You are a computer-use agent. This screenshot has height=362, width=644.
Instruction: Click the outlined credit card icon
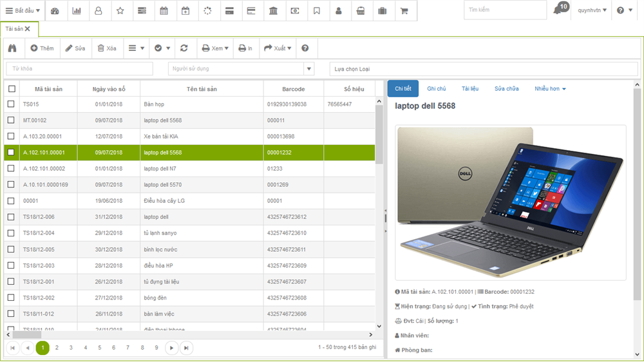pyautogui.click(x=251, y=11)
